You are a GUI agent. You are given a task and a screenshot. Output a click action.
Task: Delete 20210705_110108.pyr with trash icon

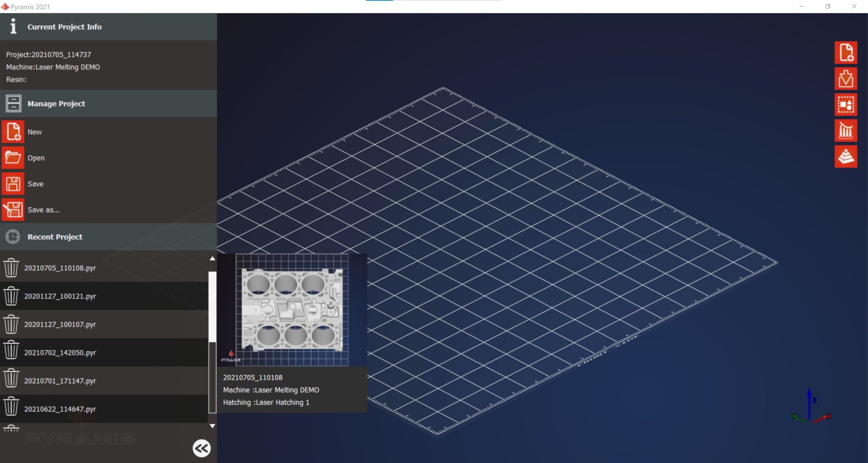[x=11, y=268]
